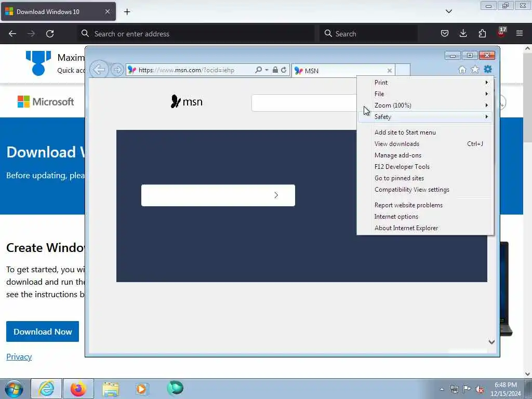
Task: Click the network tray icon
Action: pyautogui.click(x=455, y=390)
